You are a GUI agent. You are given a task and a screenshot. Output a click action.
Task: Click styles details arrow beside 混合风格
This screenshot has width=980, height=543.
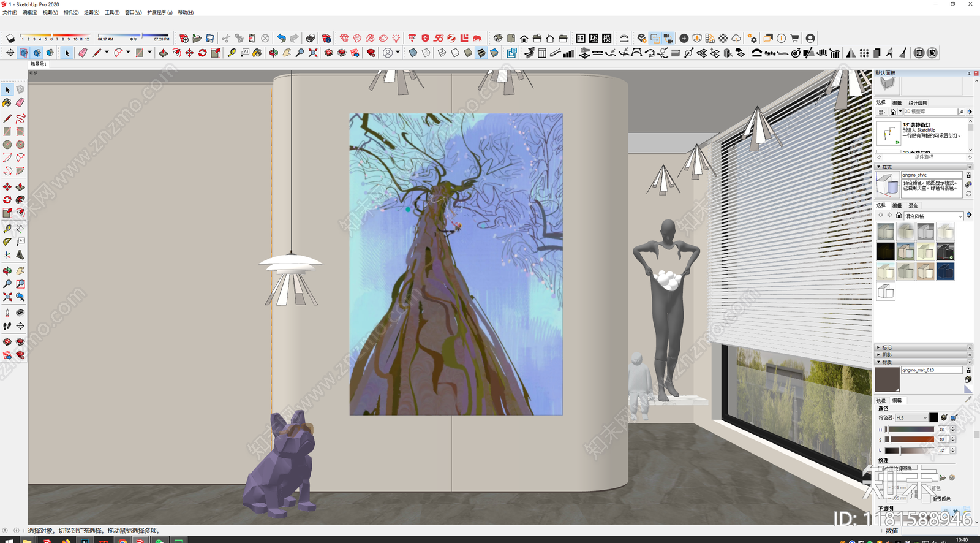pyautogui.click(x=970, y=215)
